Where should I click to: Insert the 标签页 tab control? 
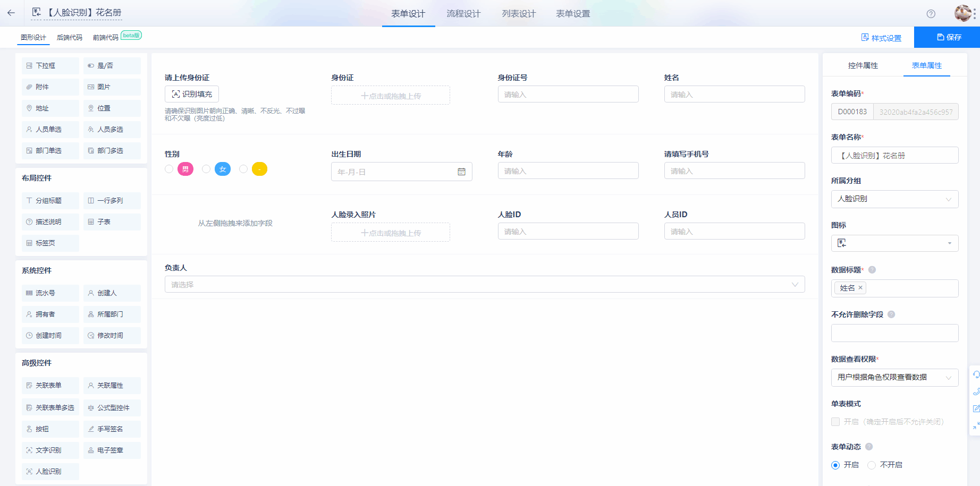tap(50, 243)
